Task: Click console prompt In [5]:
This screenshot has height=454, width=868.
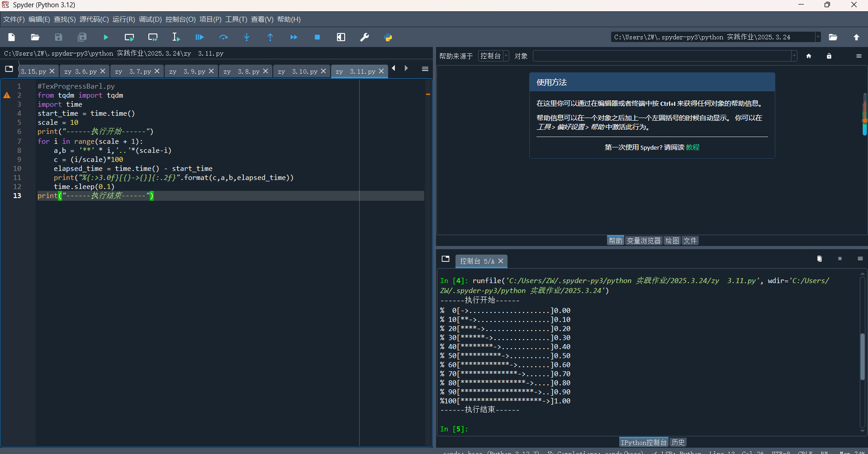Action: [454, 429]
